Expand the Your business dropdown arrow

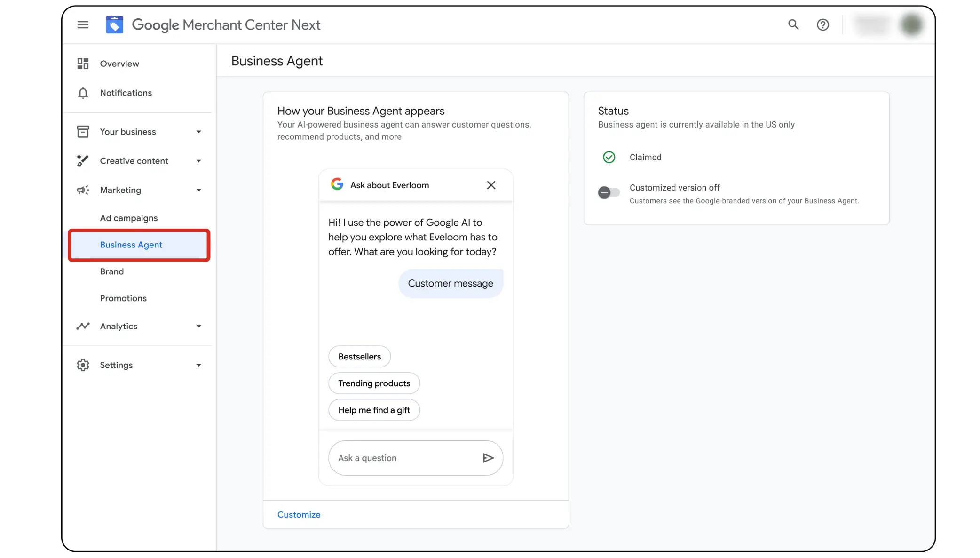click(x=198, y=132)
